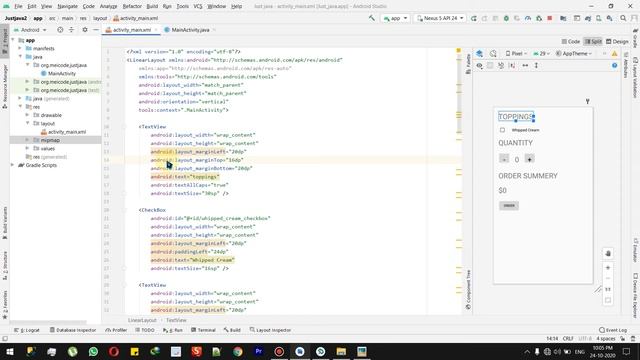The image size is (640, 360).
Task: Click the Windows Start button
Action: point(10,351)
